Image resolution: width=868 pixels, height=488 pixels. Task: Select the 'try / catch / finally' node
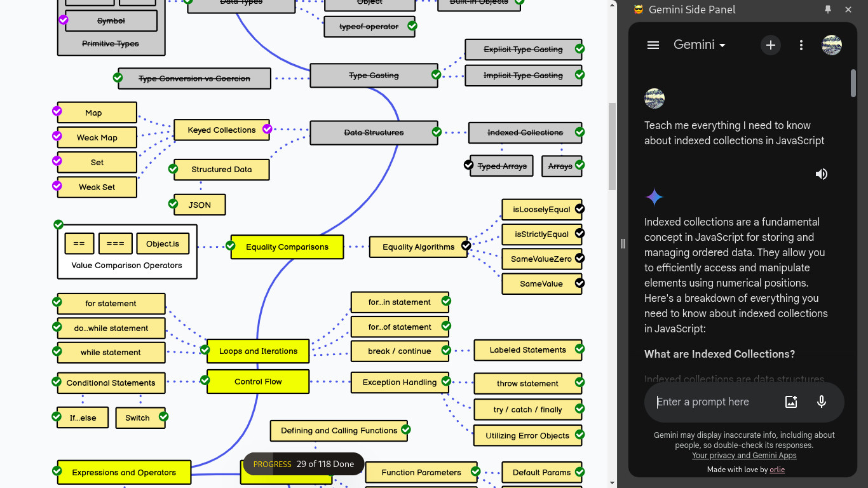pos(528,410)
